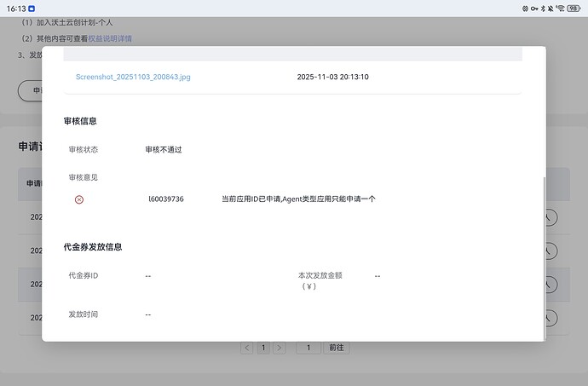Click the 审核状态 label
This screenshot has height=386, width=588.
pos(84,150)
